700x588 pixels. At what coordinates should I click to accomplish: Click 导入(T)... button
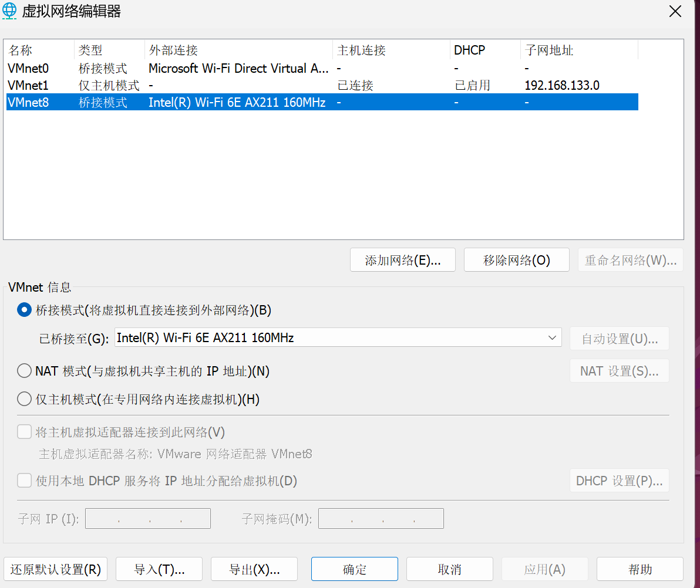(x=159, y=569)
